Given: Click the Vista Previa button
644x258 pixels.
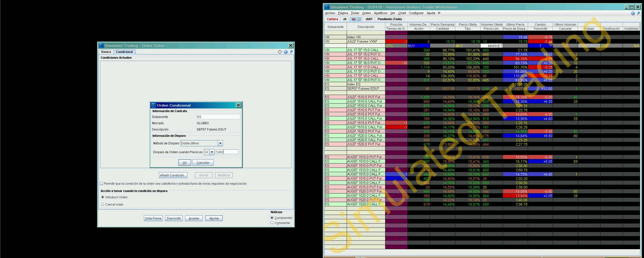Looking at the screenshot, I should pyautogui.click(x=153, y=218).
